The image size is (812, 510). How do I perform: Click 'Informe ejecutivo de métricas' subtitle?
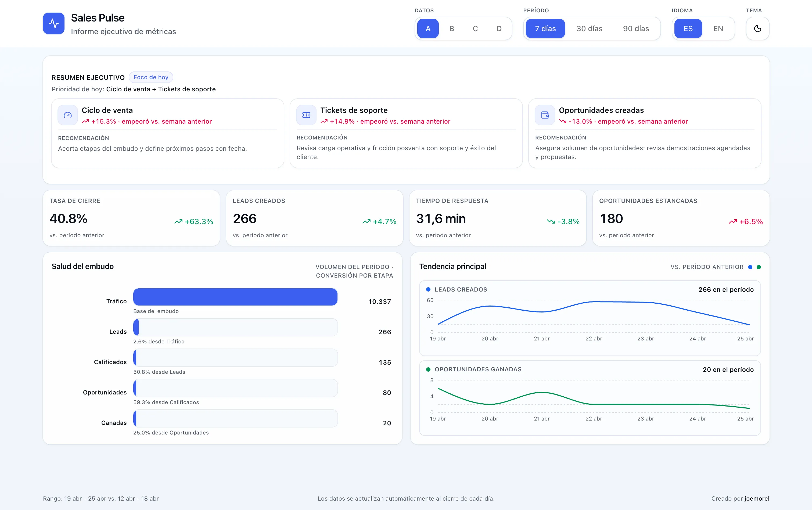click(x=123, y=31)
